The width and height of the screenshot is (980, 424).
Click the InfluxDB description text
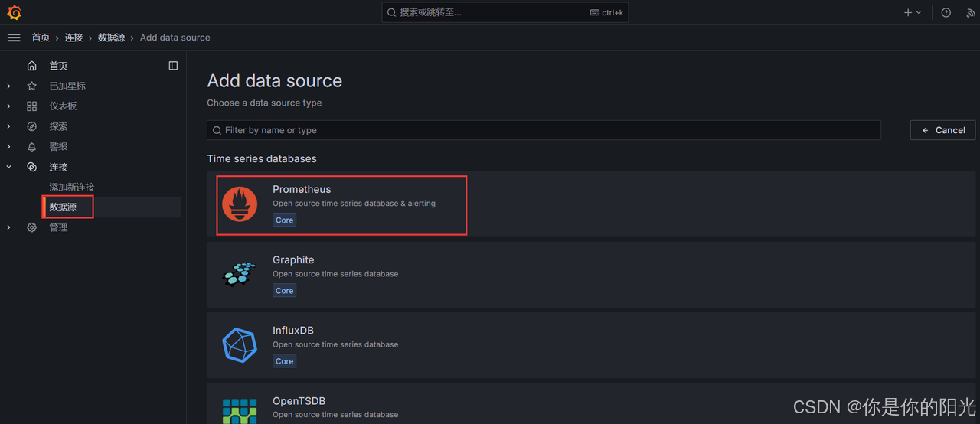335,344
